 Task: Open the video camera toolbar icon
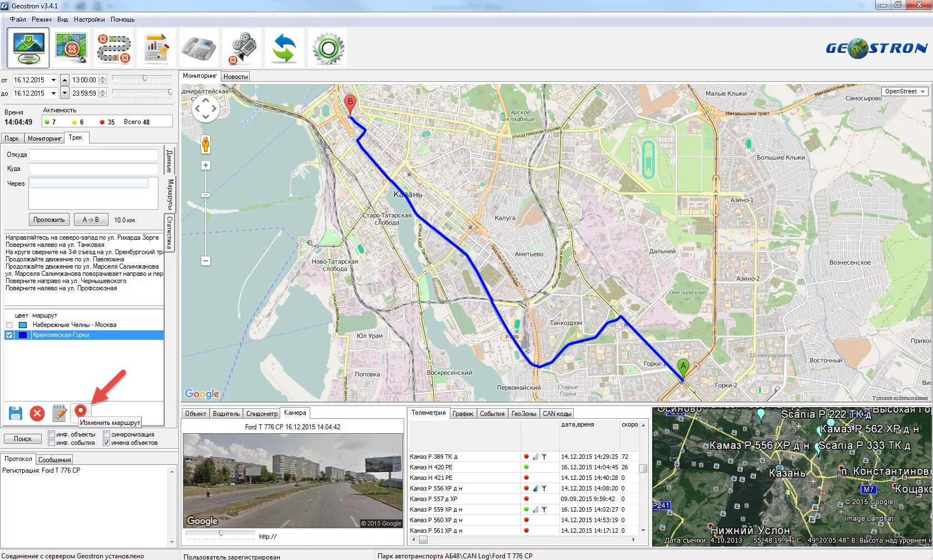(242, 48)
